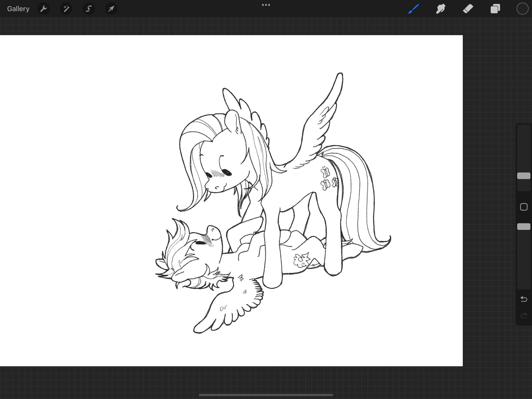Image resolution: width=532 pixels, height=399 pixels.
Task: Redo the last undone stroke
Action: pos(524,315)
